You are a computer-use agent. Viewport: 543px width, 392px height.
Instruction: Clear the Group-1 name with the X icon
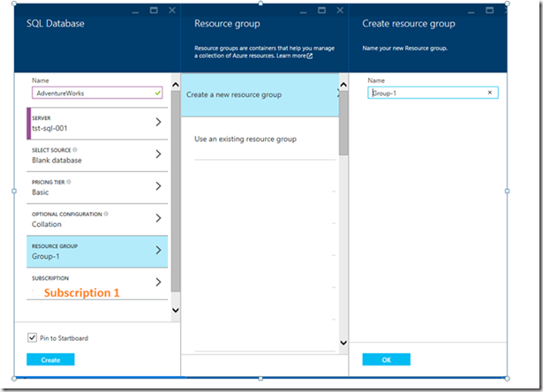click(490, 93)
